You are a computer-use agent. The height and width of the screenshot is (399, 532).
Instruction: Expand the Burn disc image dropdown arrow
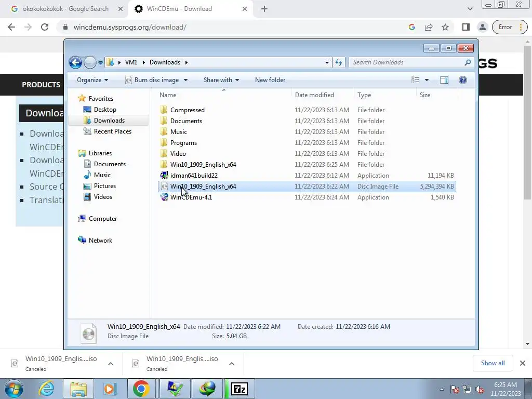(185, 80)
